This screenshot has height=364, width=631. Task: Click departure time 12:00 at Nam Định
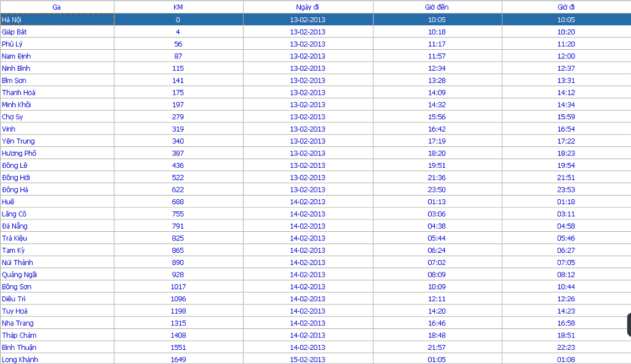pyautogui.click(x=566, y=56)
